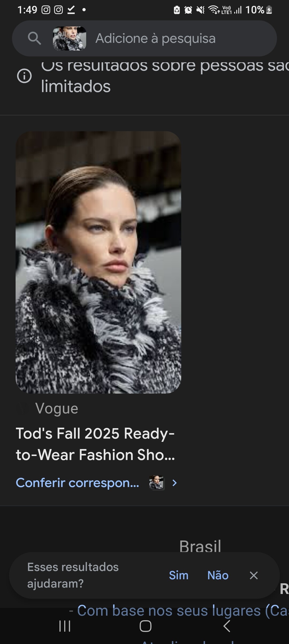The image size is (289, 644).
Task: Answer Não to results feedback
Action: point(218,575)
